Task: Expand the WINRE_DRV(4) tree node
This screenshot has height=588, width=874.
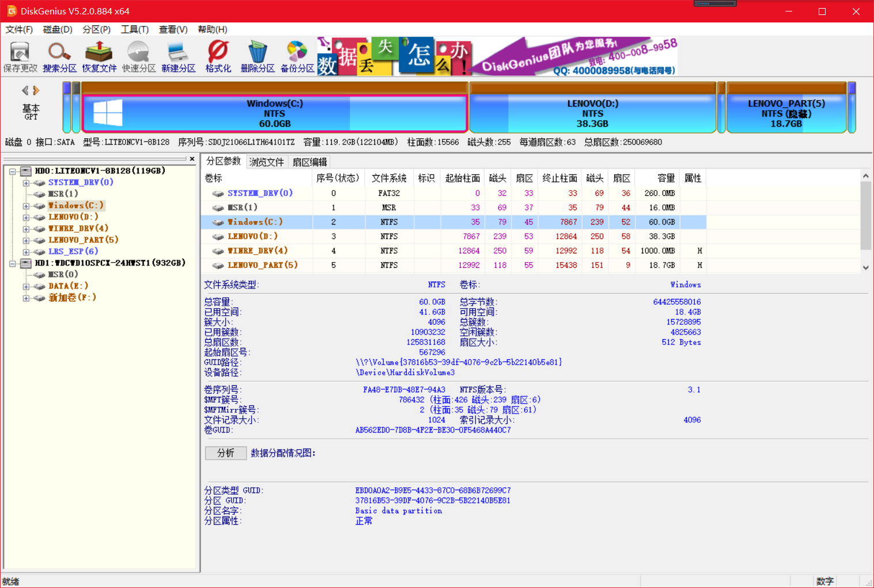Action: pos(26,229)
